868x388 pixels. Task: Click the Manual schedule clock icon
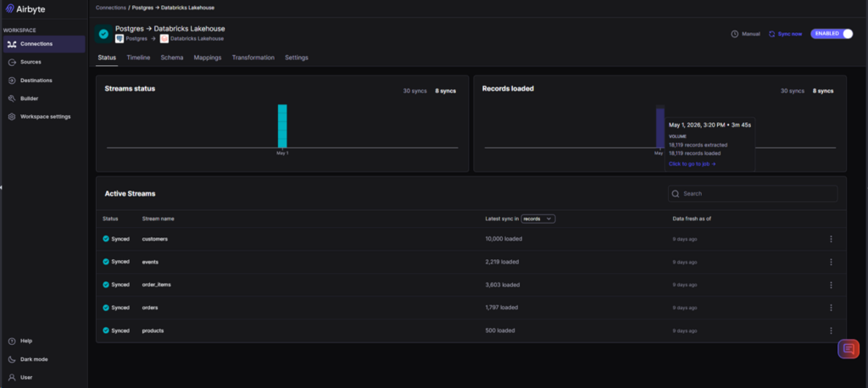pos(735,34)
